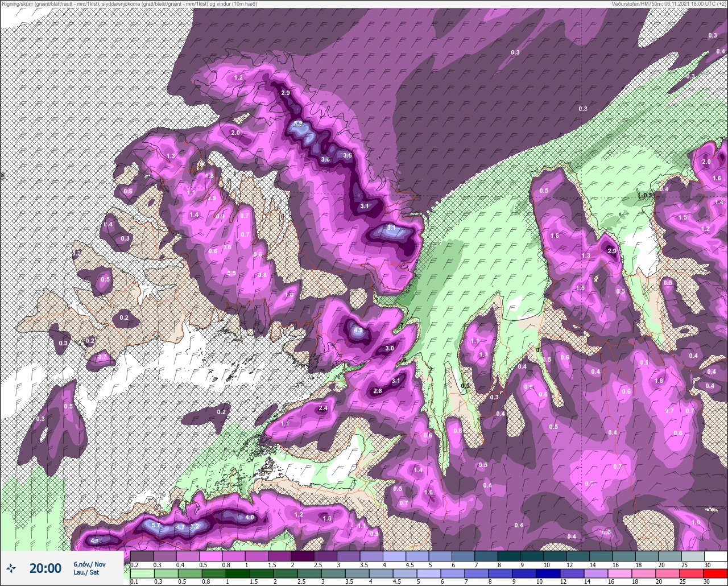This screenshot has height=586, width=728.
Task: Pick the dark teal swatch between 8 and 9
Action: coord(508,556)
